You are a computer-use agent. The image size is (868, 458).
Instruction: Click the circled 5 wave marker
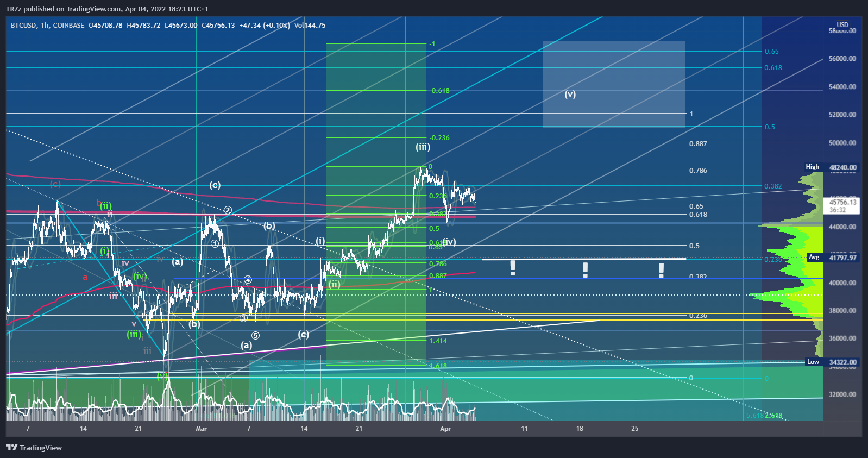click(255, 336)
